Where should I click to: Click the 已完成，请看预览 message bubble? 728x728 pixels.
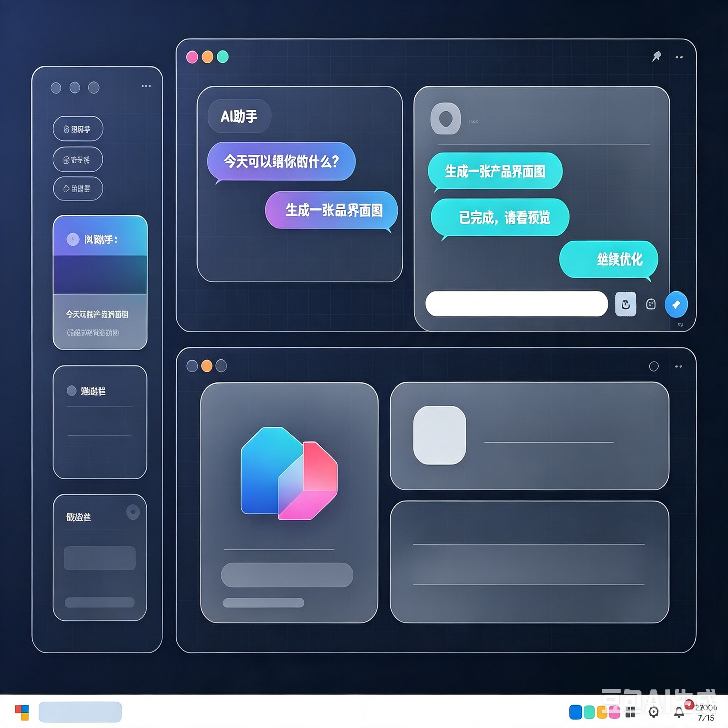coord(500,218)
